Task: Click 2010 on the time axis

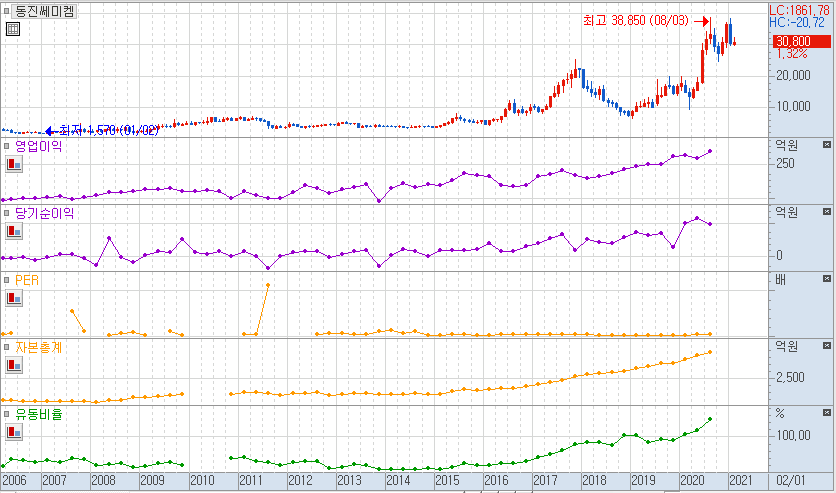Action: click(202, 480)
